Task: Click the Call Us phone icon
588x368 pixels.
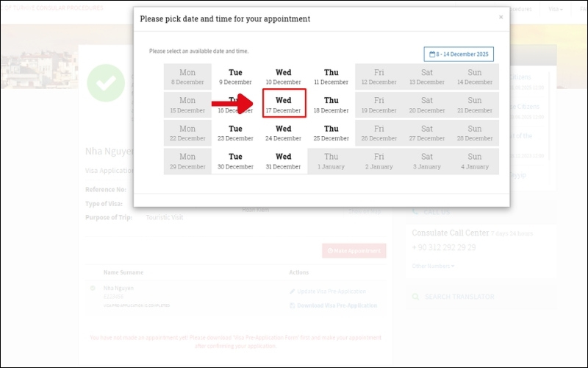Action: coord(417,212)
